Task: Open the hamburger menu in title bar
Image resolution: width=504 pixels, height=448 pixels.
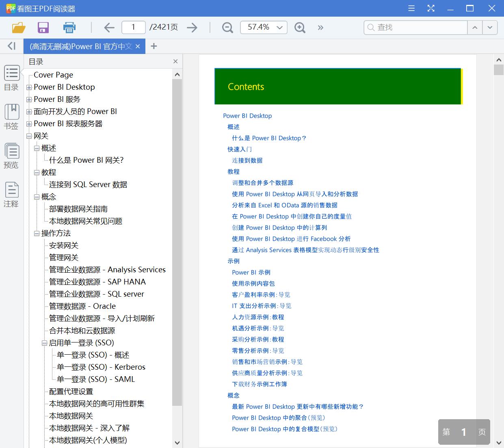Action: click(411, 8)
